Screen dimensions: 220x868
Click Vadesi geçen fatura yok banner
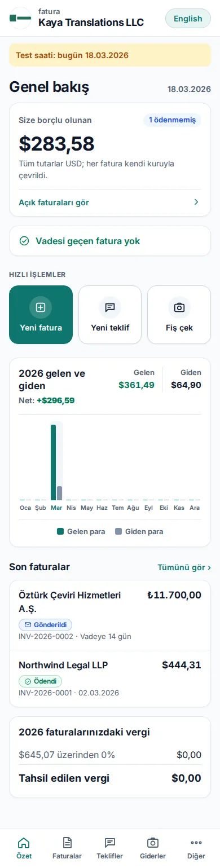110,241
